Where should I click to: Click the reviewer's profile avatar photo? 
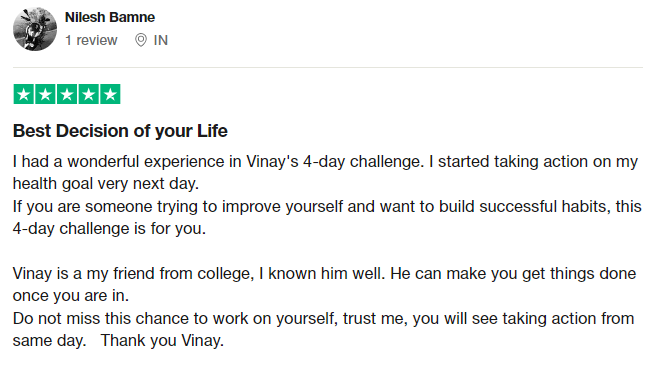coord(35,29)
